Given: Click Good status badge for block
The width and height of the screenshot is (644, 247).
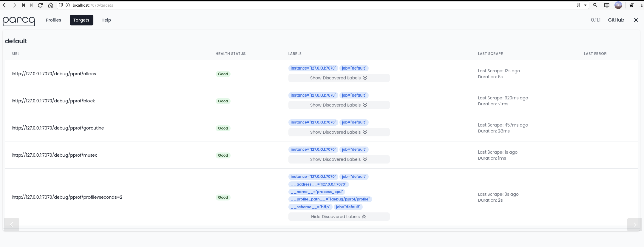Looking at the screenshot, I should pyautogui.click(x=223, y=101).
